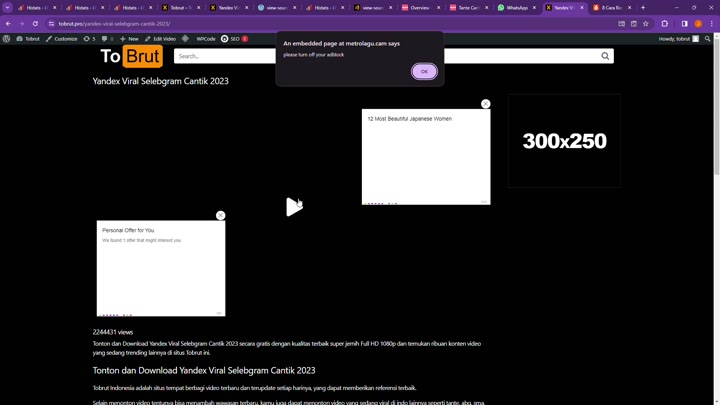Open the Chrome profile avatar
The height and width of the screenshot is (405, 720).
tap(698, 24)
